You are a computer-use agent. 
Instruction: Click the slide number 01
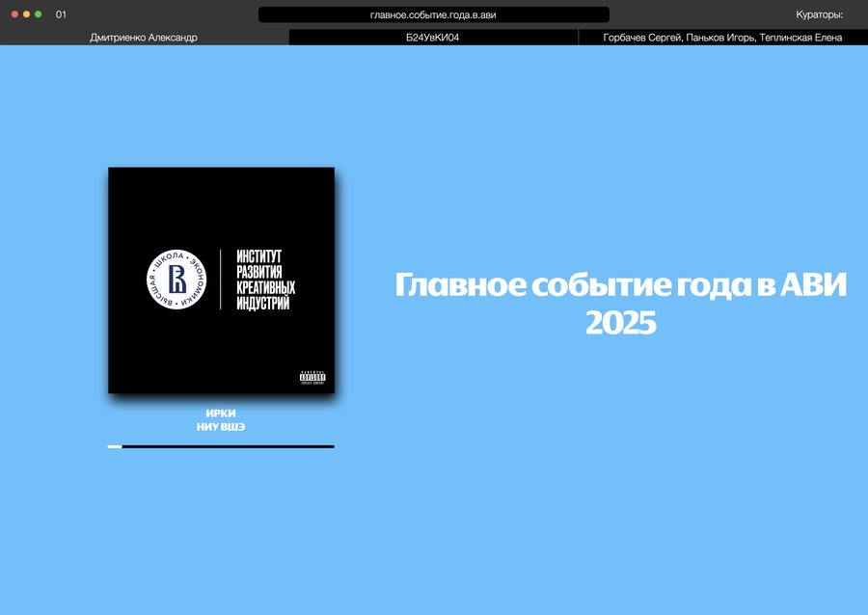click(x=61, y=14)
